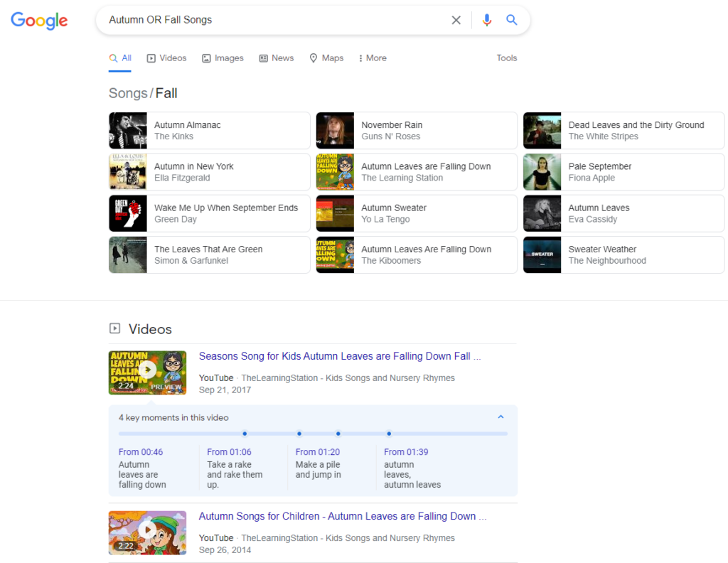Open the Maps tab
Image resolution: width=728 pixels, height=563 pixels.
pos(326,58)
